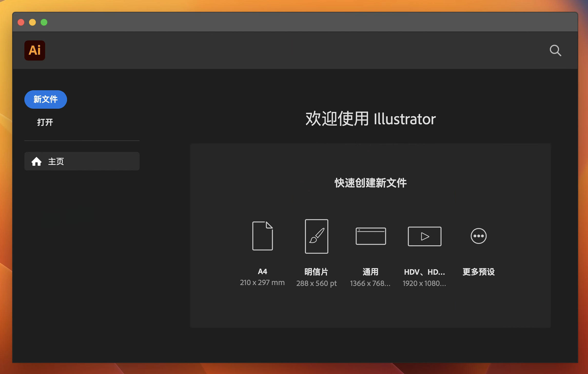Click the house icon beside 主页
588x374 pixels.
[36, 161]
